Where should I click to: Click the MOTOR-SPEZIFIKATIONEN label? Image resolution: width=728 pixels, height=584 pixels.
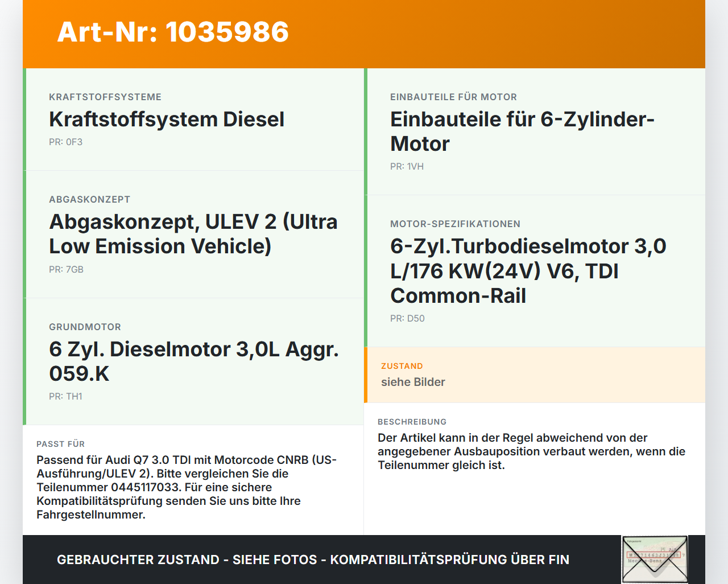click(455, 224)
